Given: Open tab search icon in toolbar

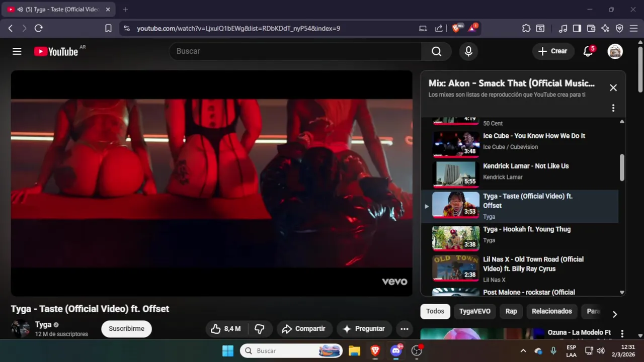Looking at the screenshot, I should pyautogui.click(x=540, y=28).
